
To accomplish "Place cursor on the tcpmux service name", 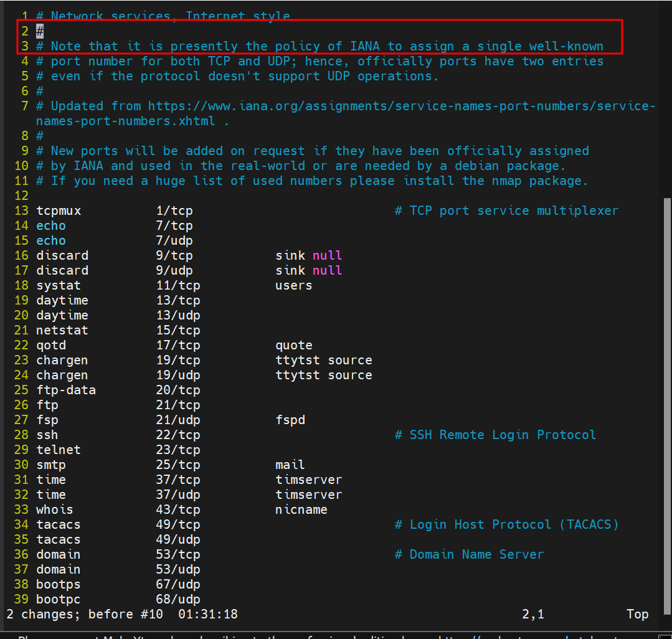I will 59,211.
